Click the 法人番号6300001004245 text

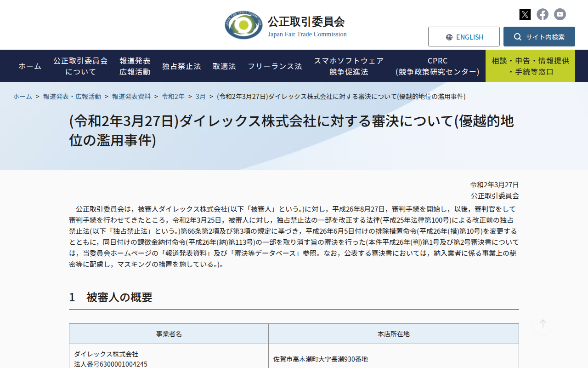coord(111,364)
